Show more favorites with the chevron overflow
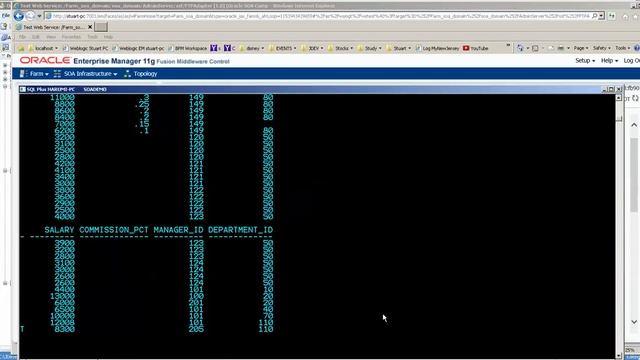This screenshot has width=640, height=360. tap(508, 46)
